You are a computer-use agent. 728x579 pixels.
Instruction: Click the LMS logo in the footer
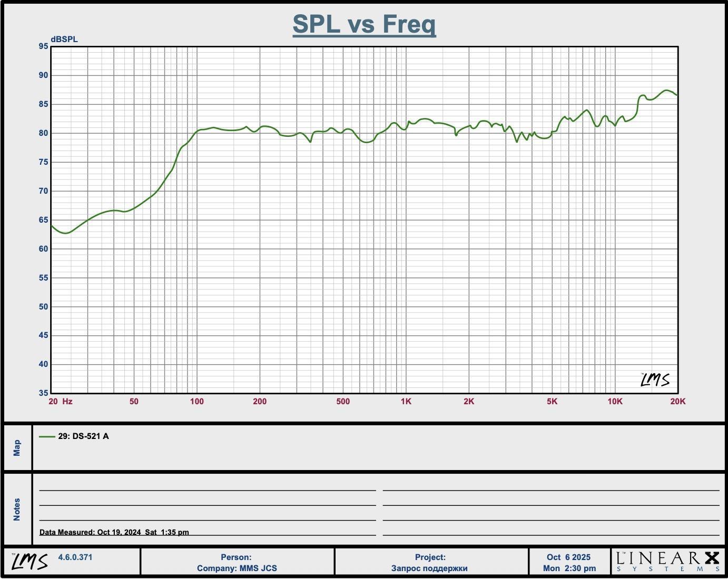tap(29, 562)
